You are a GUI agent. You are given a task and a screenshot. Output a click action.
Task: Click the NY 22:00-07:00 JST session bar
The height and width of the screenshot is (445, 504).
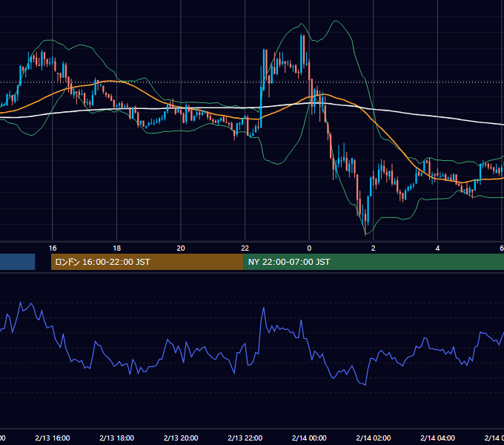coord(374,262)
